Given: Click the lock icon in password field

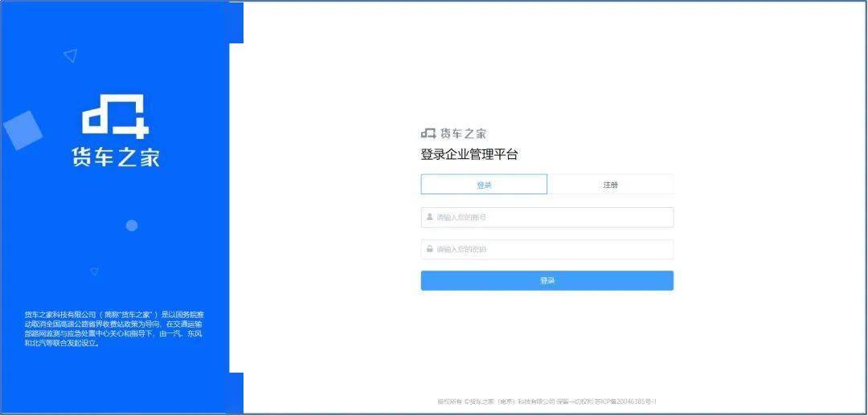Looking at the screenshot, I should (429, 249).
